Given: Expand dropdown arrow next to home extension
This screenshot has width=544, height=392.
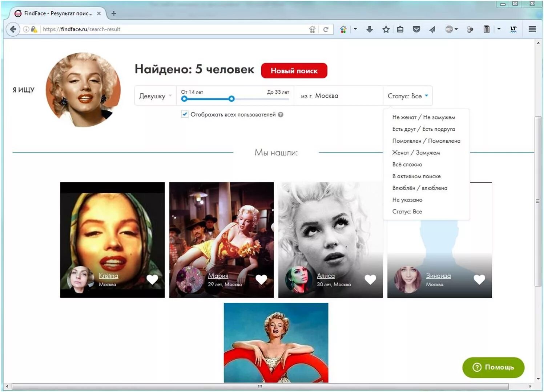Looking at the screenshot, I should (355, 29).
